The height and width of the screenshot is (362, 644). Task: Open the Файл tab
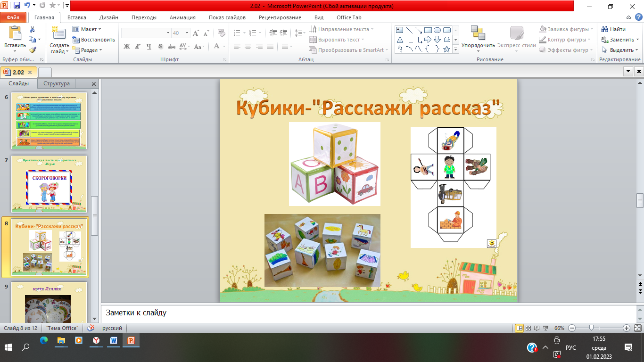13,17
